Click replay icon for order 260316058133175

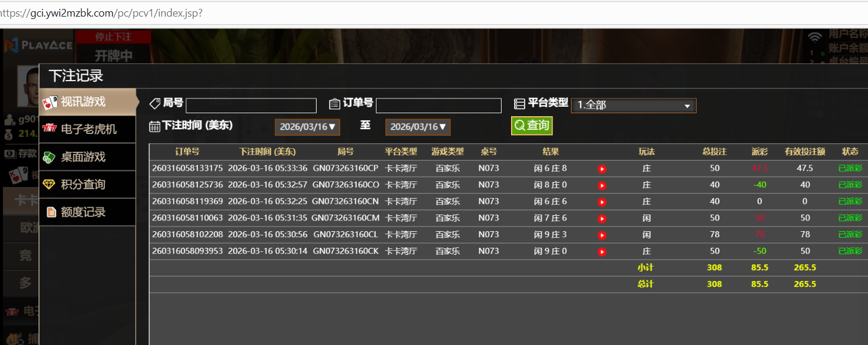pos(602,169)
